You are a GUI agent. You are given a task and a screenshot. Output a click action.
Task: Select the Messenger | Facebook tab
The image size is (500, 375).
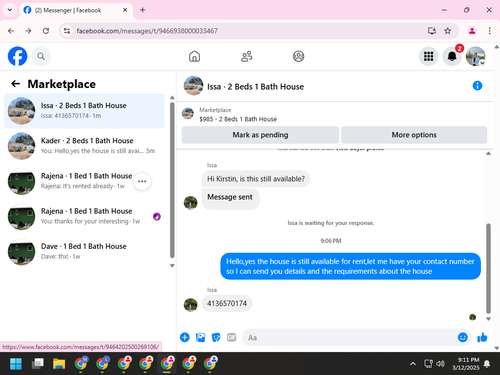pyautogui.click(x=76, y=10)
